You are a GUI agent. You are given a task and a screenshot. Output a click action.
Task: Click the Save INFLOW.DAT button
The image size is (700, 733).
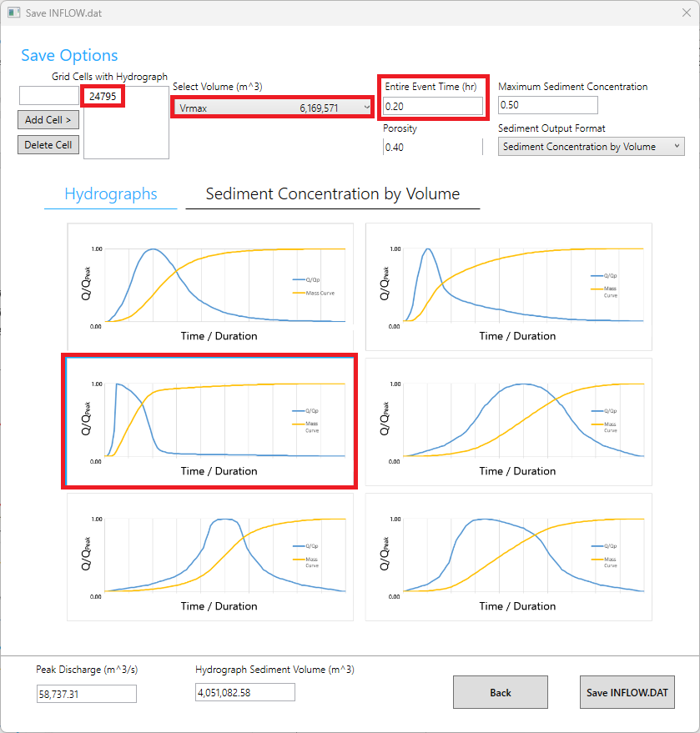coord(627,692)
